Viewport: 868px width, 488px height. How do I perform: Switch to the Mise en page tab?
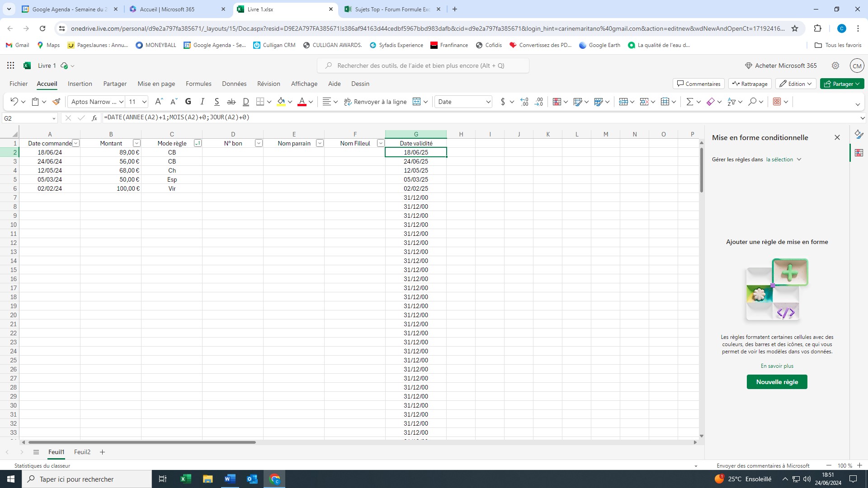click(x=156, y=84)
